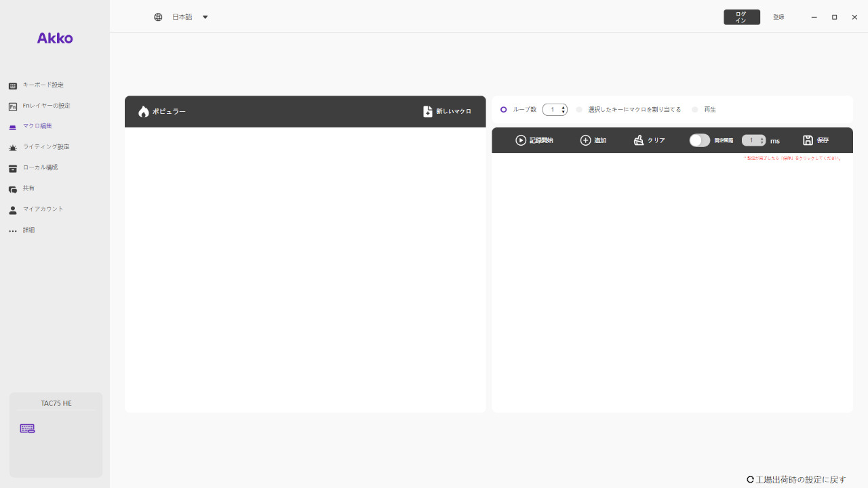Click 工場出荷時の設定に戻す reset link
The height and width of the screenshot is (488, 868).
[796, 480]
